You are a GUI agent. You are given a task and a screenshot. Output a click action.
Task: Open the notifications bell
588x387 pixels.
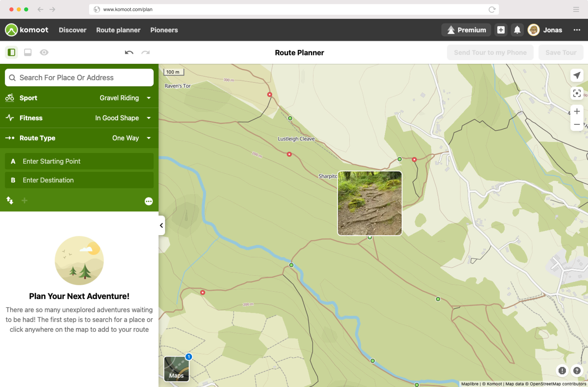tap(517, 30)
